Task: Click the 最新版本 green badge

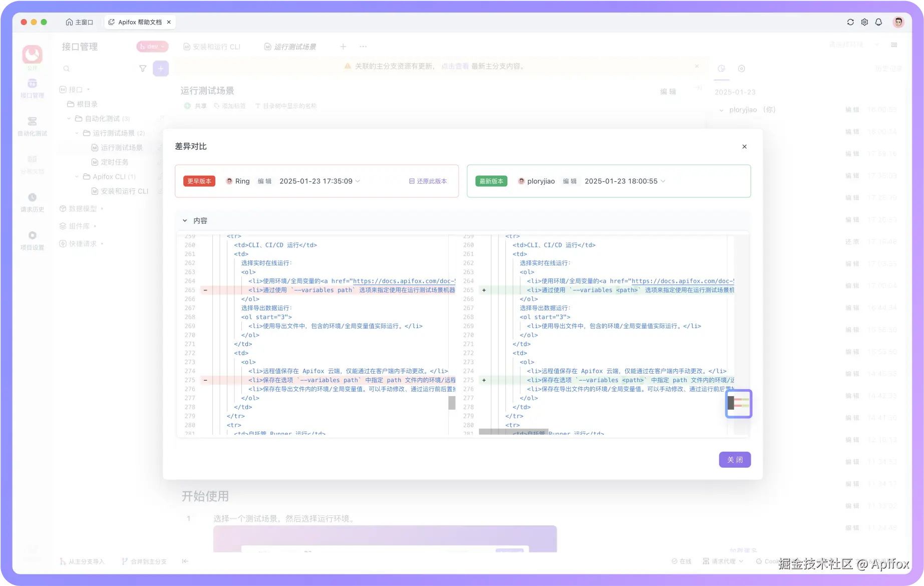Action: point(491,181)
